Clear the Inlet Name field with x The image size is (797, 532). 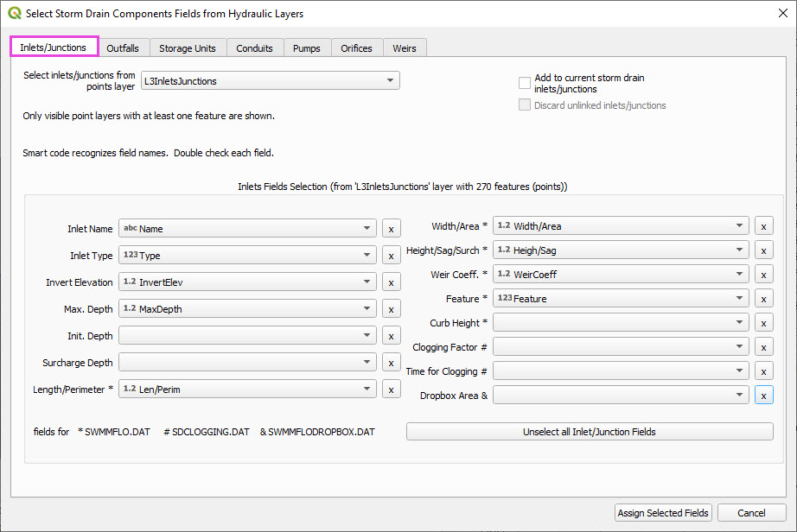(391, 229)
